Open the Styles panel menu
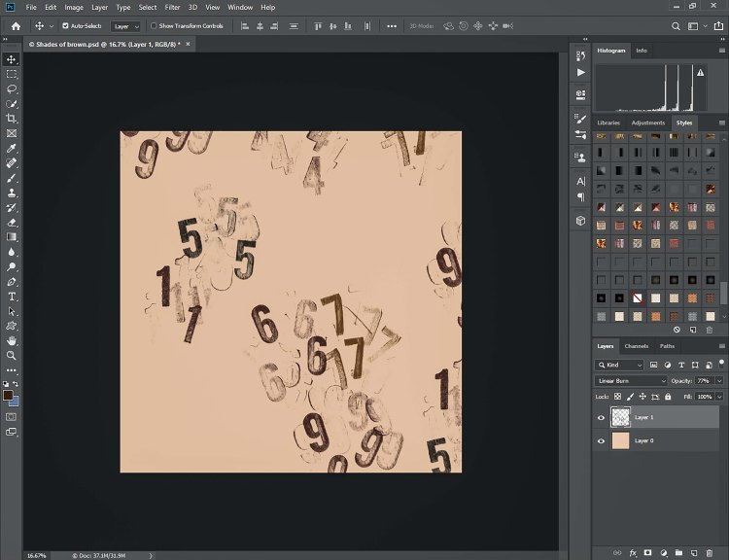Viewport: 729px width, 560px height. 721,122
